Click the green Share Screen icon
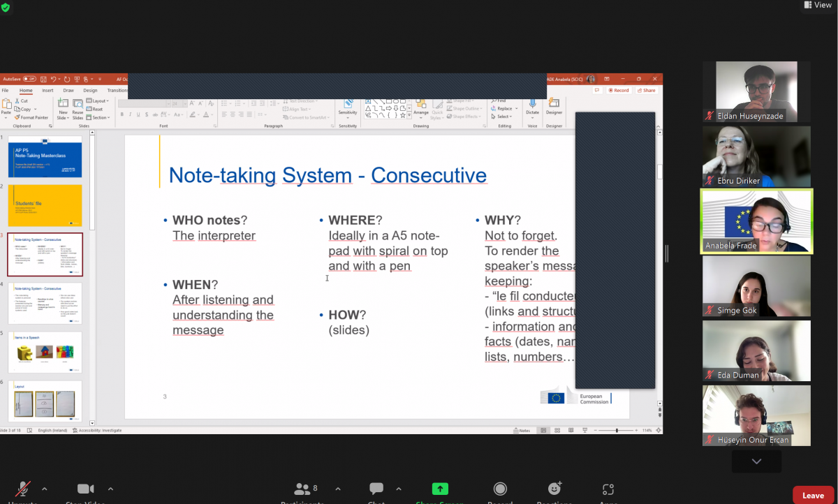838x504 pixels. click(439, 489)
